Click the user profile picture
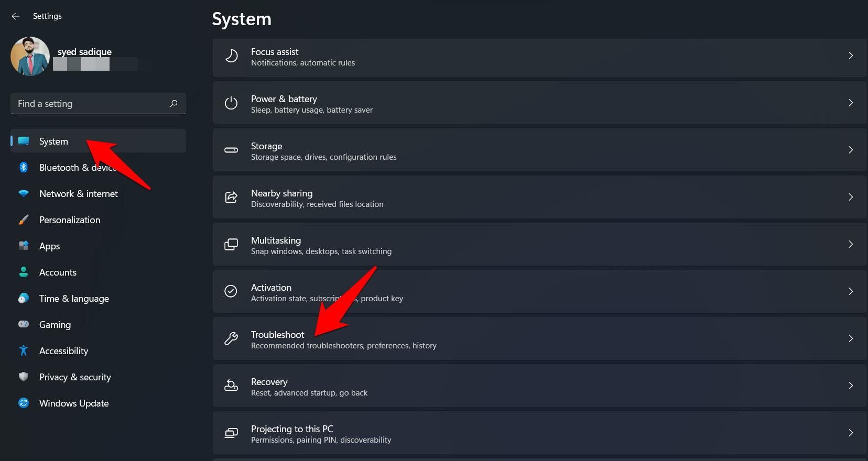 tap(30, 57)
